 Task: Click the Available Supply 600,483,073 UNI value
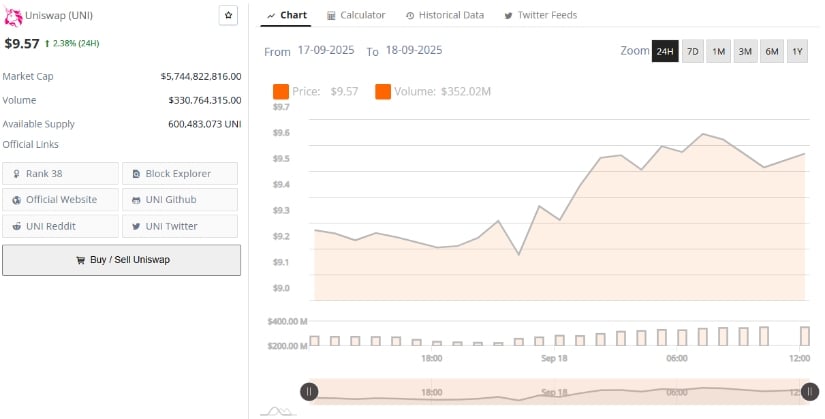205,124
